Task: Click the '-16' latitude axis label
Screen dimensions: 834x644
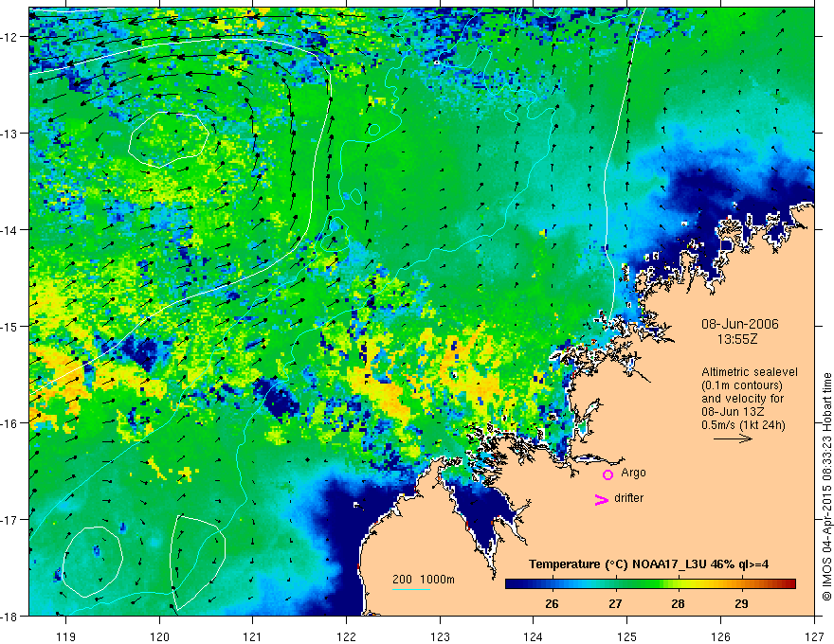Action: click(x=10, y=423)
